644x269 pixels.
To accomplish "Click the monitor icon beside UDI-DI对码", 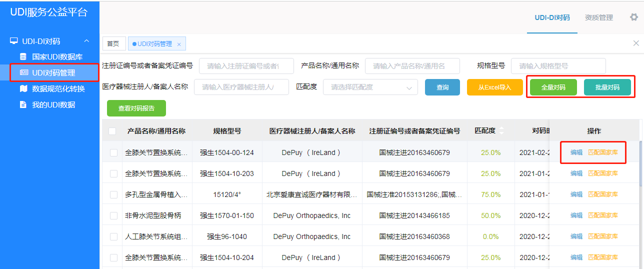I will (x=14, y=41).
